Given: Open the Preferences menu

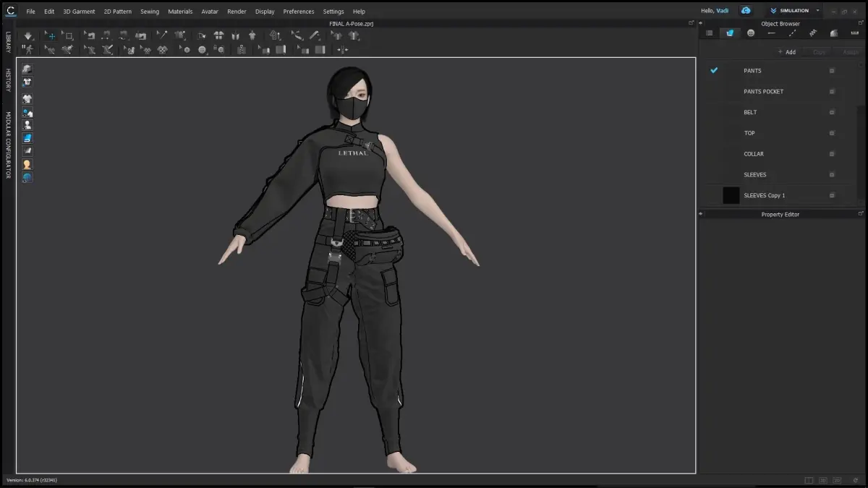Looking at the screenshot, I should (x=299, y=12).
